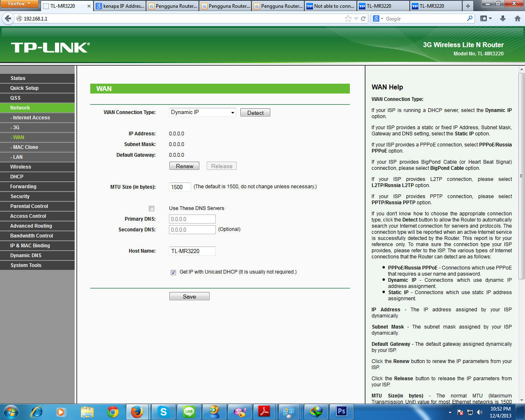Open the Firefox application menu

click(x=19, y=4)
